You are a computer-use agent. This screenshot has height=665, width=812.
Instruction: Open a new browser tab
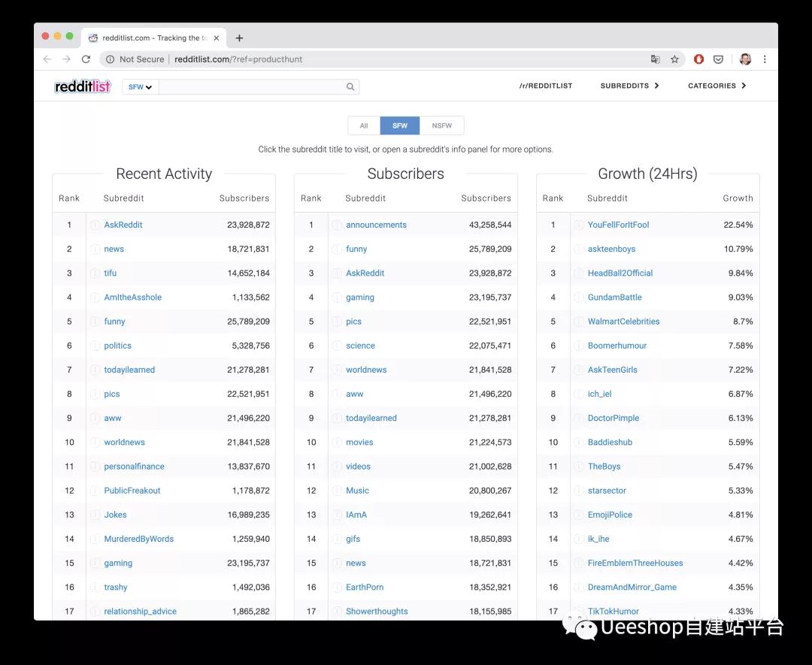click(x=239, y=38)
